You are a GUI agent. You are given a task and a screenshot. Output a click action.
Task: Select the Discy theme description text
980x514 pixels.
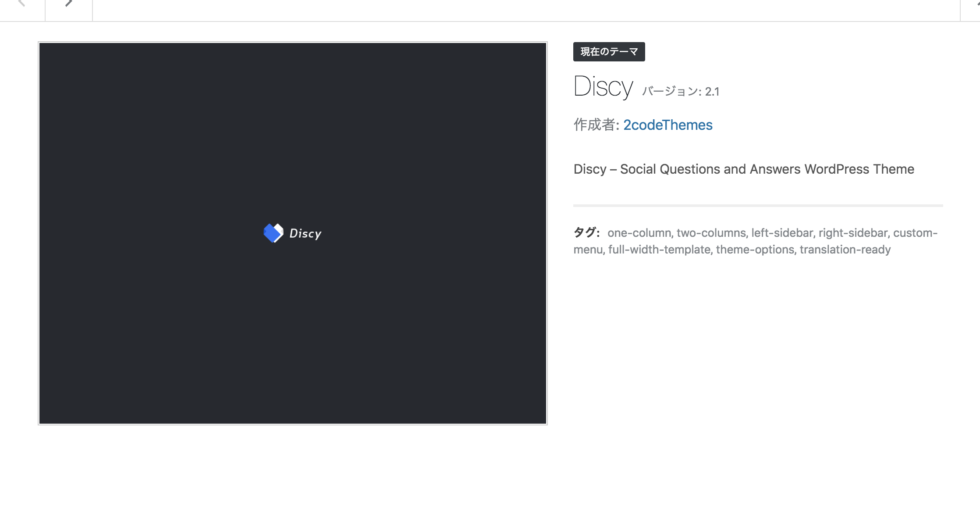[x=743, y=169]
